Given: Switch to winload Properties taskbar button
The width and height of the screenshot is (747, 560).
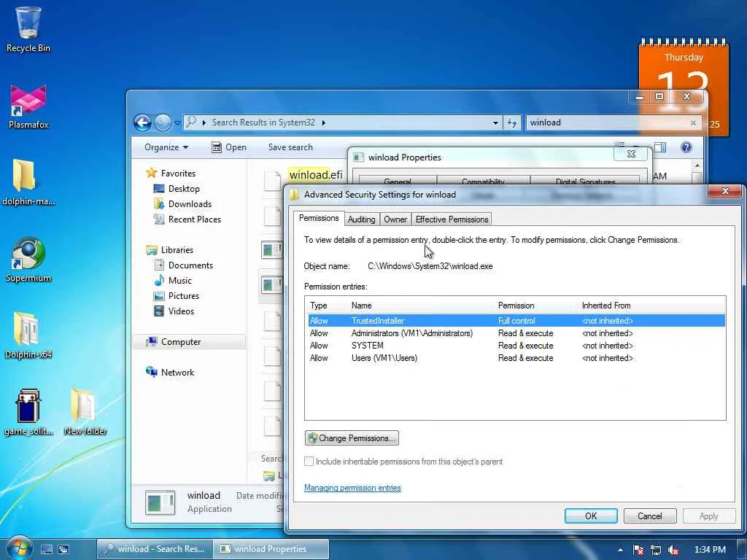Looking at the screenshot, I should 271,549.
